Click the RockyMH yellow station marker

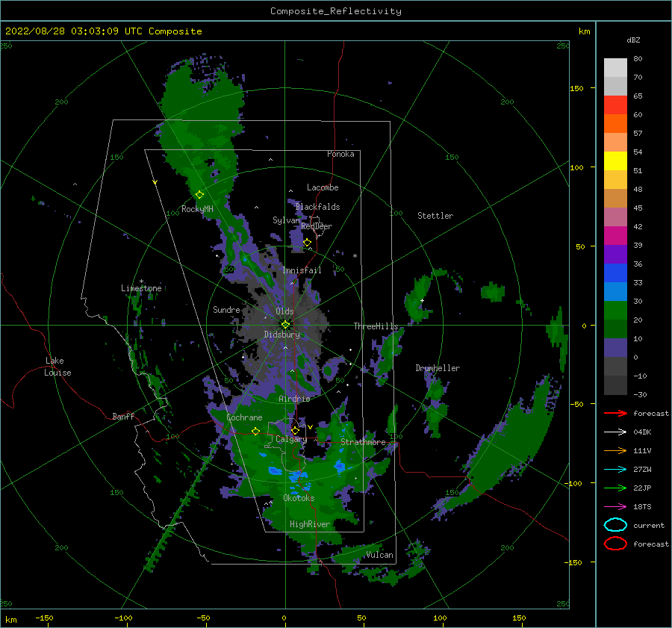pyautogui.click(x=199, y=195)
